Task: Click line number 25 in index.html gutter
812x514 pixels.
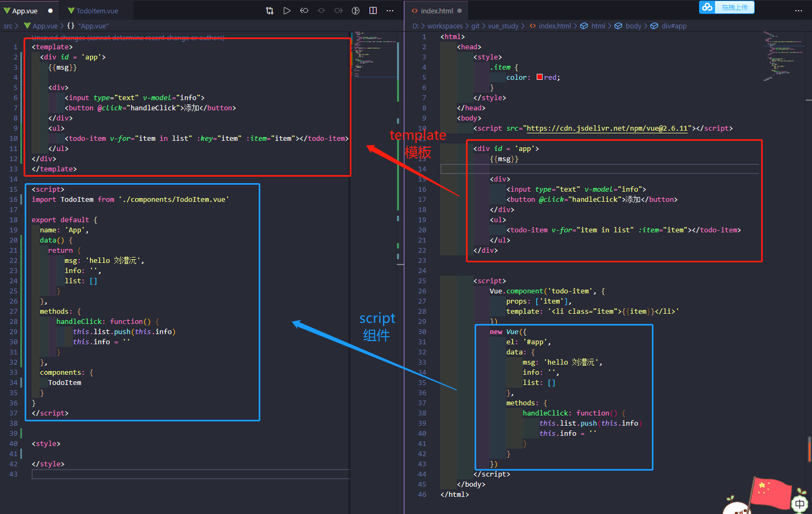Action: (x=422, y=281)
